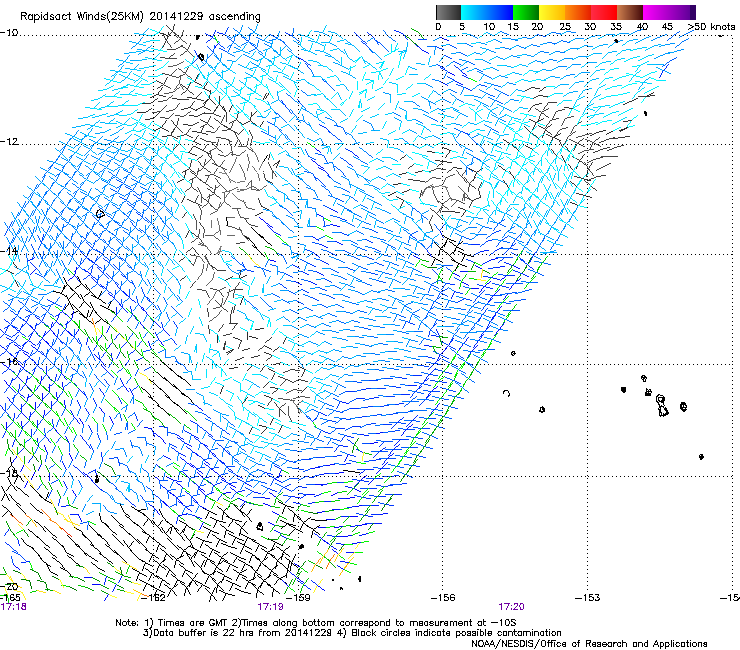
Task: Click the 'Times are GMT' note line
Action: tap(316, 623)
